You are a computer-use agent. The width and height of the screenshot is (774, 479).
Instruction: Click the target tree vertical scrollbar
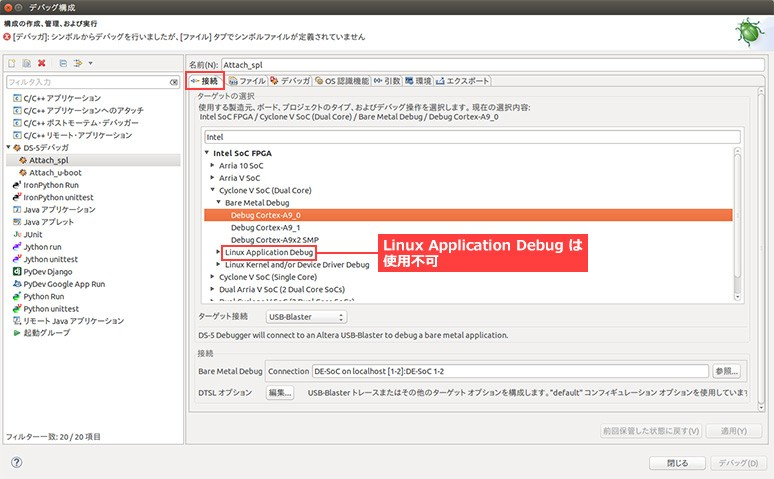click(x=738, y=220)
